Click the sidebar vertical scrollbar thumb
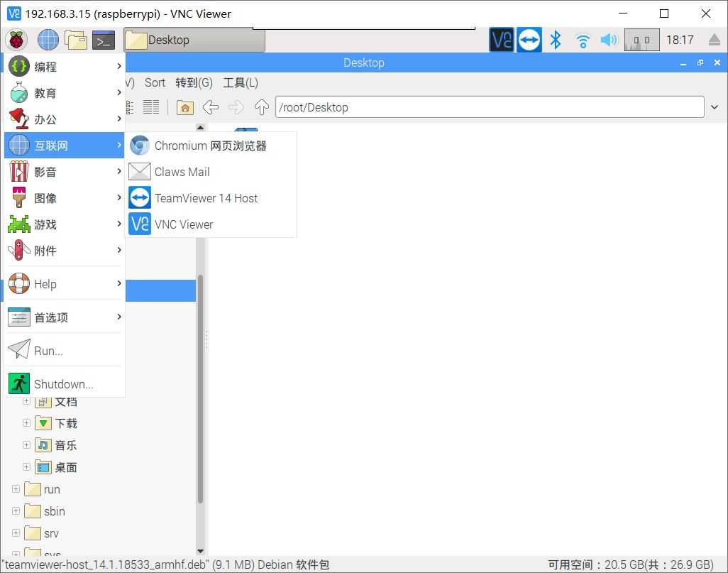 201,388
